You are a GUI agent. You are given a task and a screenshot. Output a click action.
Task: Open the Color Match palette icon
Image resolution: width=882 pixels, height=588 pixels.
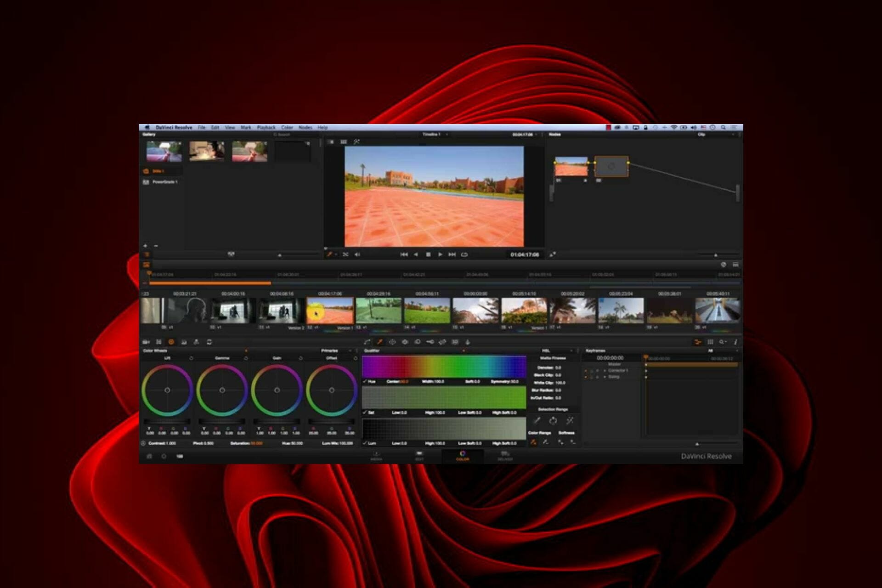tap(158, 342)
